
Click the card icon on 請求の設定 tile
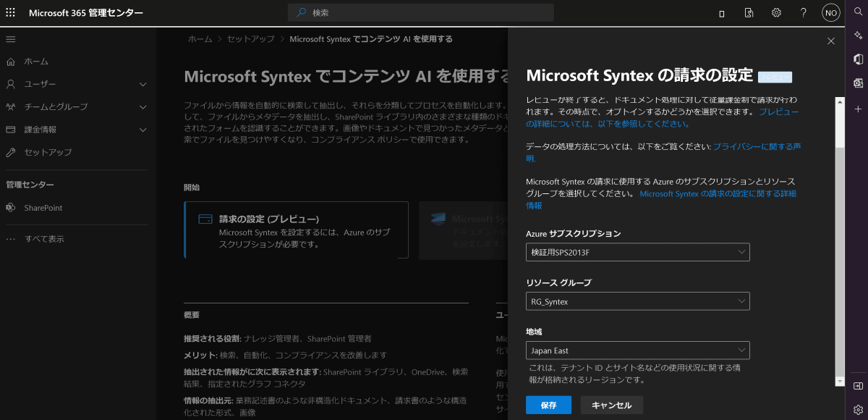205,219
